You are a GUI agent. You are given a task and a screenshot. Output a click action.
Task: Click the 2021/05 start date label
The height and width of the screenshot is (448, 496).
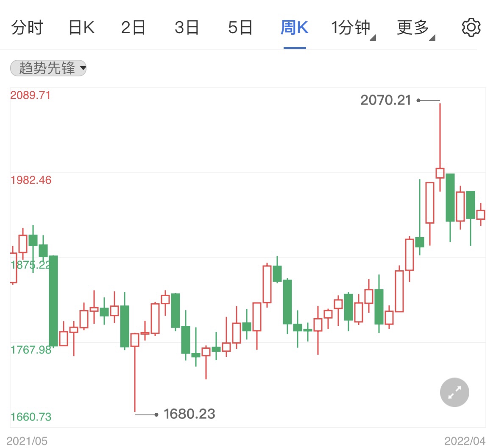[x=27, y=441]
